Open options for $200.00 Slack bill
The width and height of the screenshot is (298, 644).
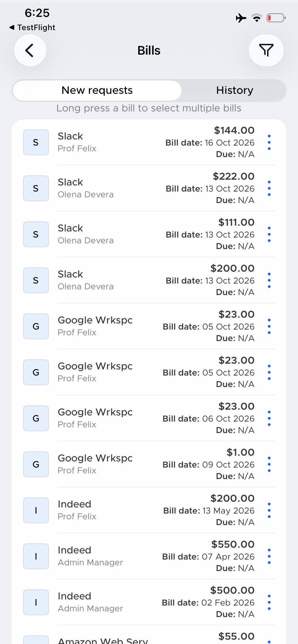point(269,280)
